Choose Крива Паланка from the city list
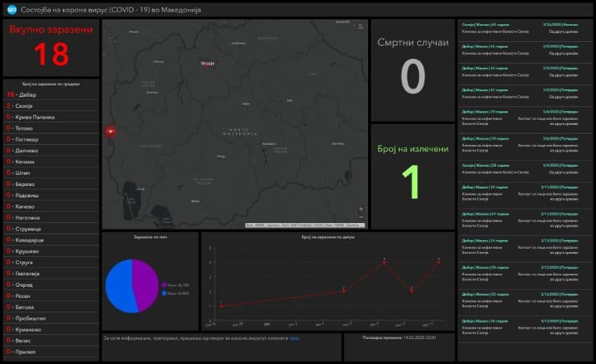596x364 pixels. click(x=50, y=117)
